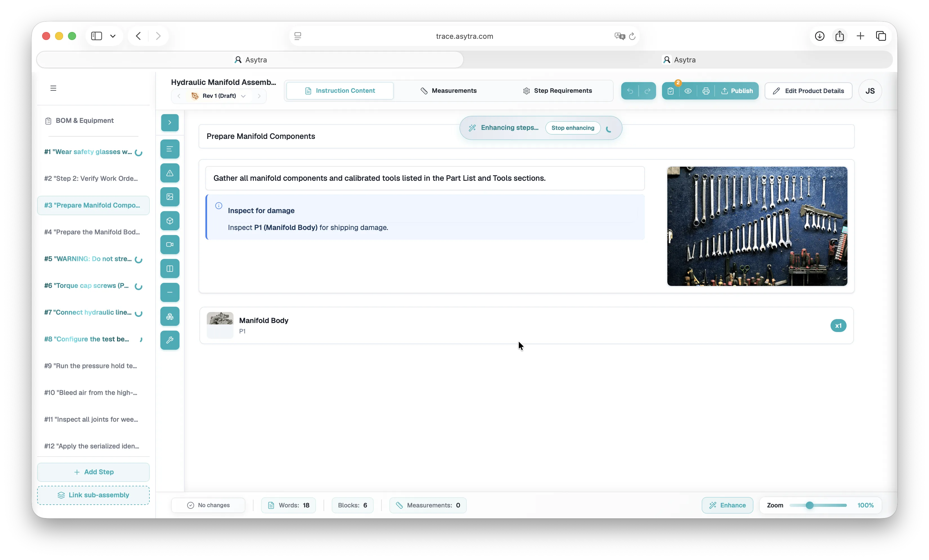Select step #2 Verify Work Order

[93, 179]
